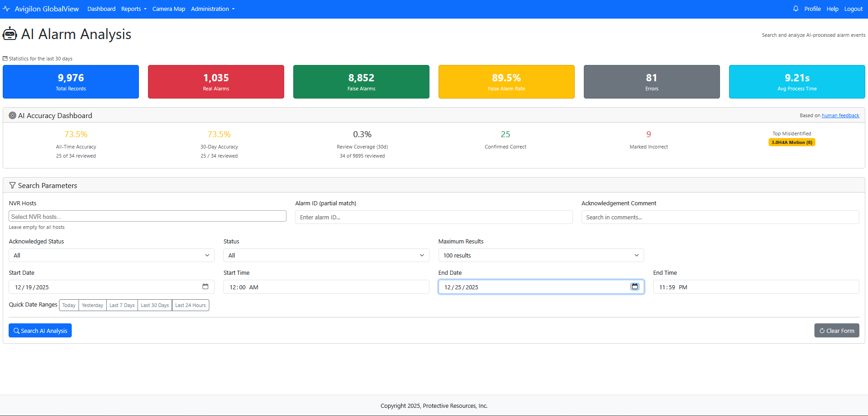Image resolution: width=868 pixels, height=416 pixels.
Task: Select the Last 7 Days quick range
Action: (122, 305)
